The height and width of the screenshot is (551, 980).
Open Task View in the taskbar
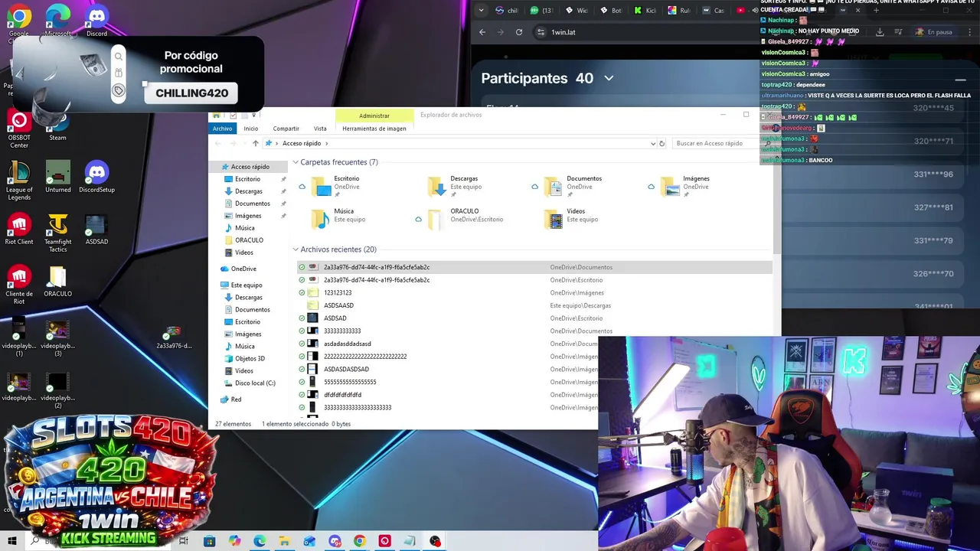point(184,541)
